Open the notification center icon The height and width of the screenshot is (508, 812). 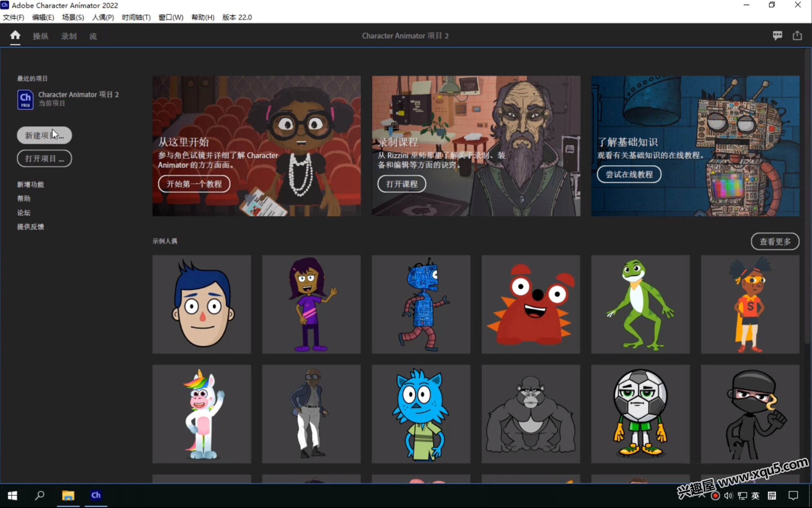[x=793, y=496]
